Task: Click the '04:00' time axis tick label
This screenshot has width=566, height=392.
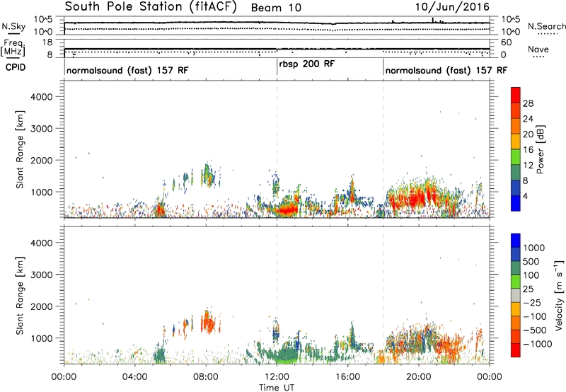Action: point(135,377)
